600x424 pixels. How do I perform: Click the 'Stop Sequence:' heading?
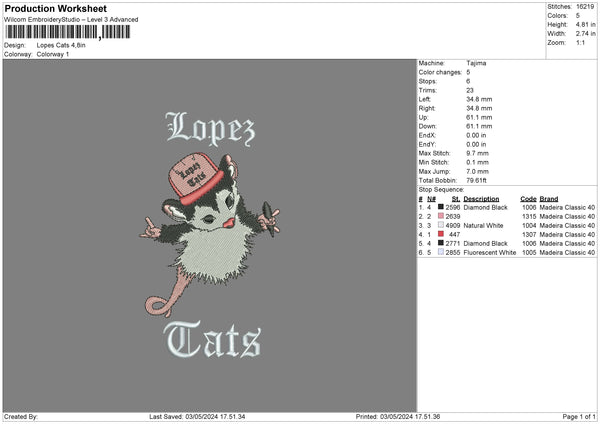pos(441,190)
